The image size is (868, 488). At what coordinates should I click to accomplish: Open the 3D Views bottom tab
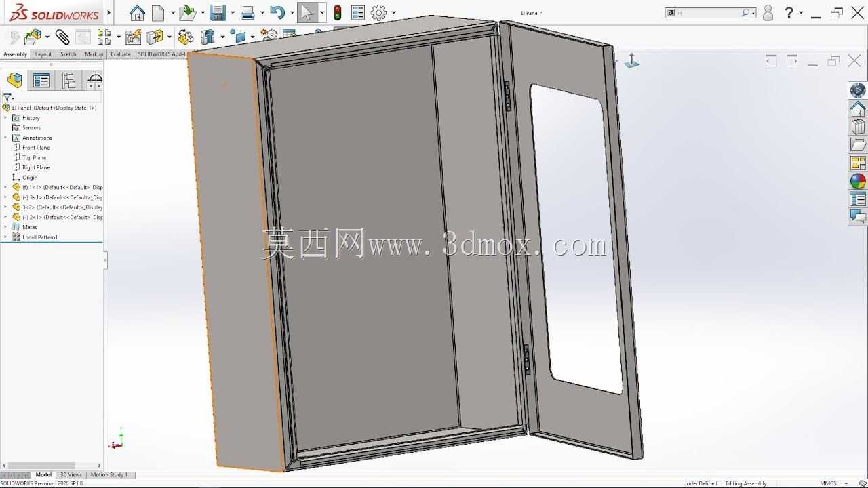(71, 474)
